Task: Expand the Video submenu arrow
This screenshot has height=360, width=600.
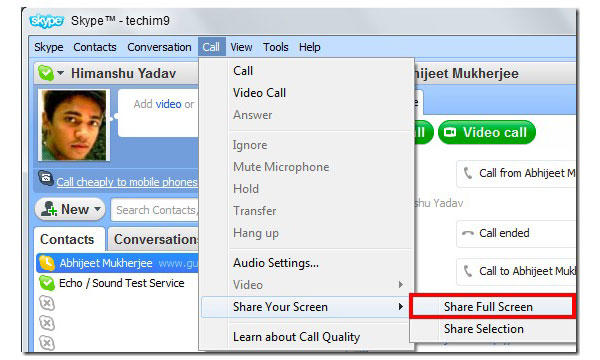Action: pos(400,285)
